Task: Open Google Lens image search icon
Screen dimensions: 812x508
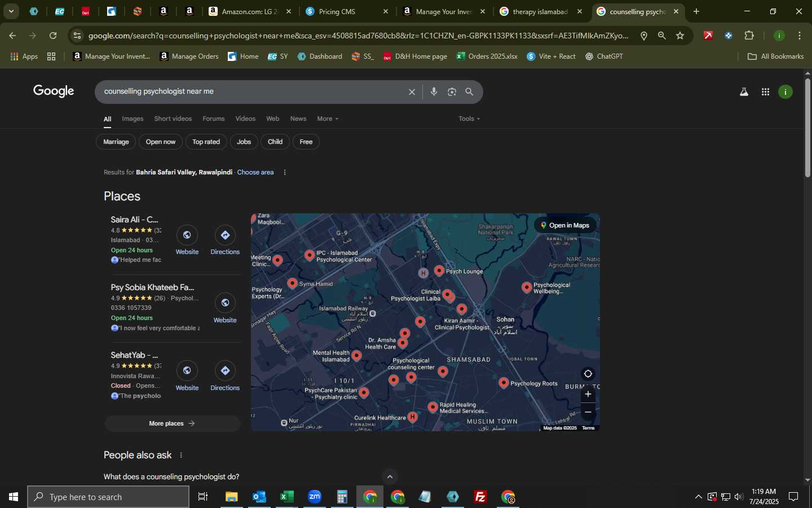Action: point(452,92)
